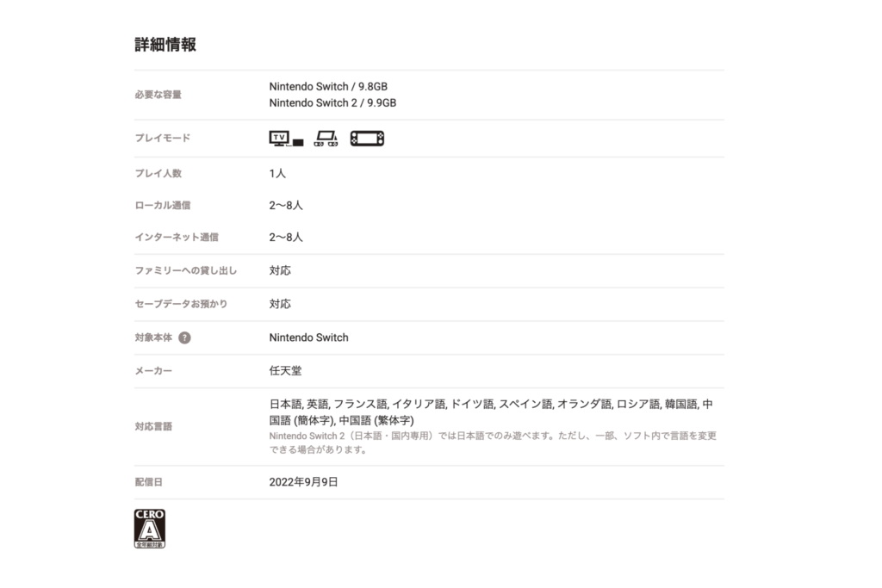The image size is (882, 588).
Task: Select the maker name 任天堂
Action: [x=285, y=370]
